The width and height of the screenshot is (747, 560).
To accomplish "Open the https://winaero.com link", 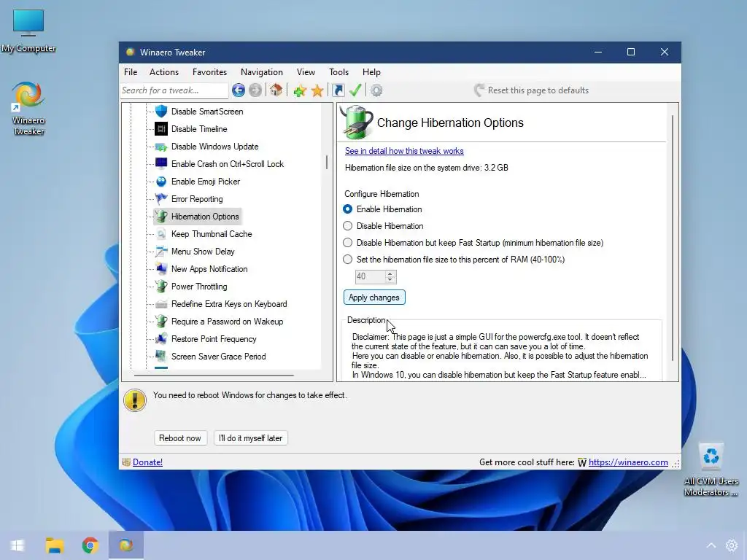I will click(x=628, y=462).
